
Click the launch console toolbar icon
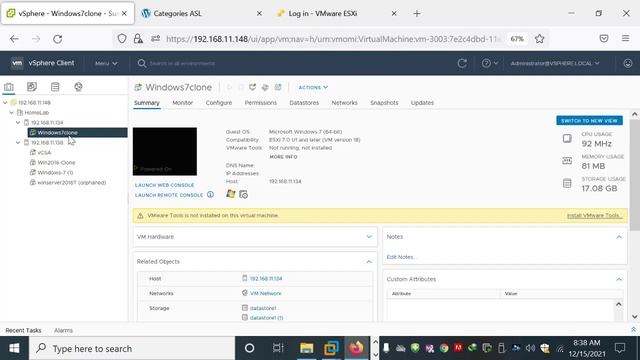pyautogui.click(x=253, y=87)
